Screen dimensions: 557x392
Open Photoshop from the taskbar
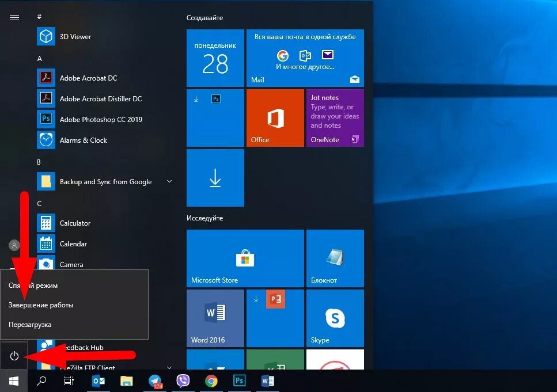pyautogui.click(x=240, y=381)
